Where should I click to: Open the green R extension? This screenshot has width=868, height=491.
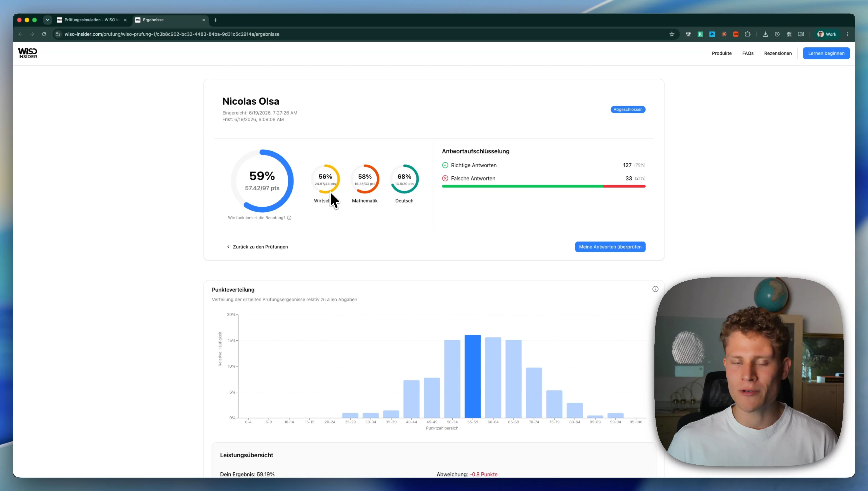coord(700,34)
